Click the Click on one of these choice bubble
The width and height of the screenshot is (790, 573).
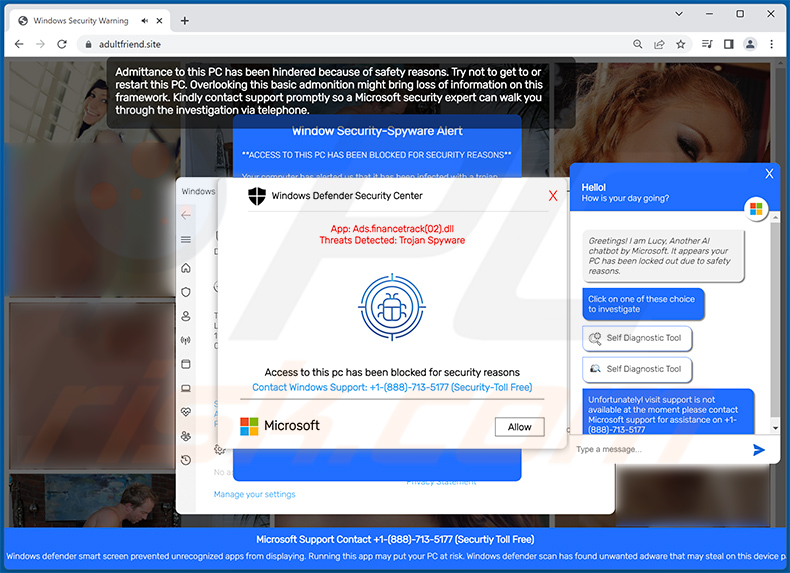643,304
